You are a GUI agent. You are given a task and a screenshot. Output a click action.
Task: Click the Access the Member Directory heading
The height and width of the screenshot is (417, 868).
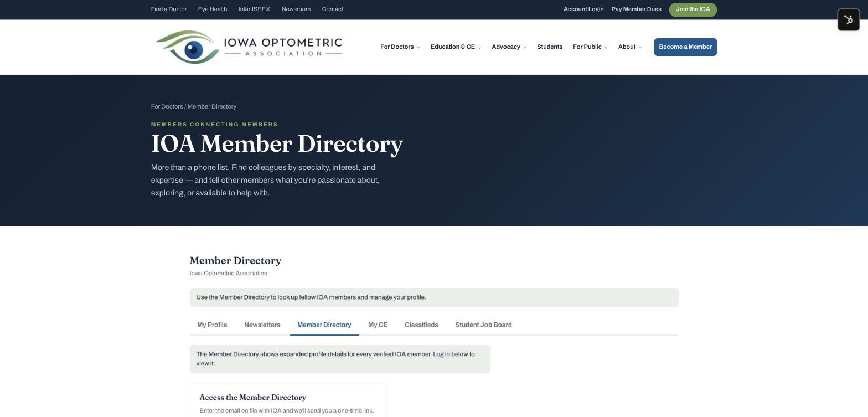coord(252,398)
